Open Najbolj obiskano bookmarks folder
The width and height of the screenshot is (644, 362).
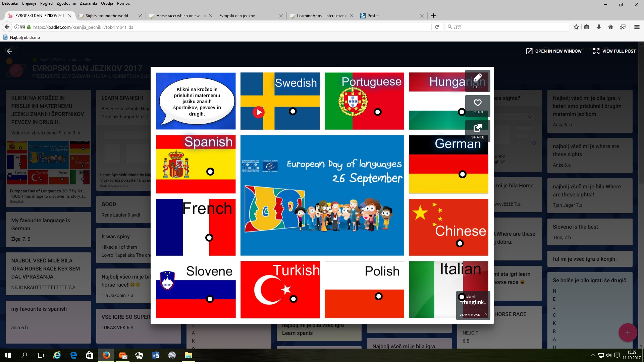click(x=22, y=38)
